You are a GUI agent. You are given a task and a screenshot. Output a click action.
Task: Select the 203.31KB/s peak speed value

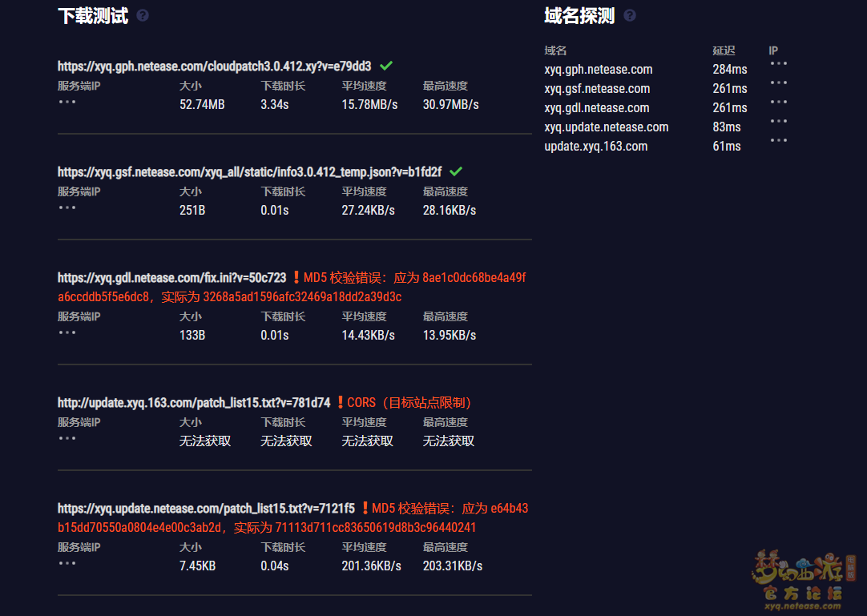pyautogui.click(x=452, y=566)
